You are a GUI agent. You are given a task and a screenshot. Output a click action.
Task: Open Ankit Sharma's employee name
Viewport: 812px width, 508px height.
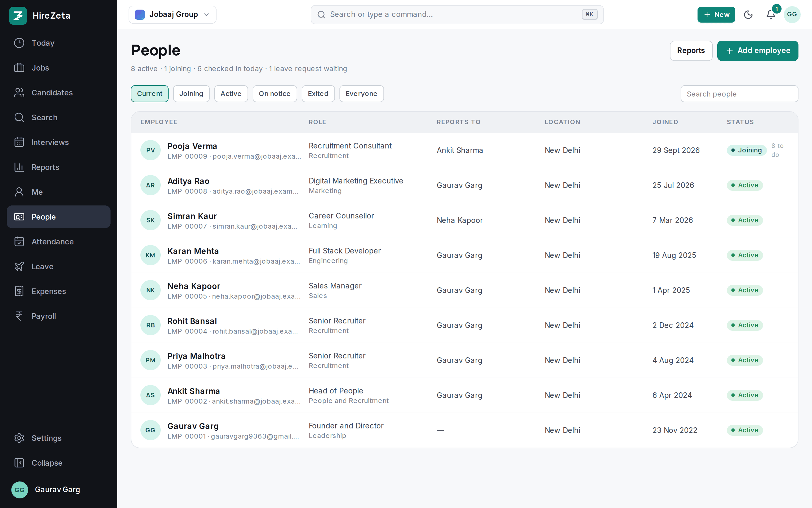pos(194,391)
